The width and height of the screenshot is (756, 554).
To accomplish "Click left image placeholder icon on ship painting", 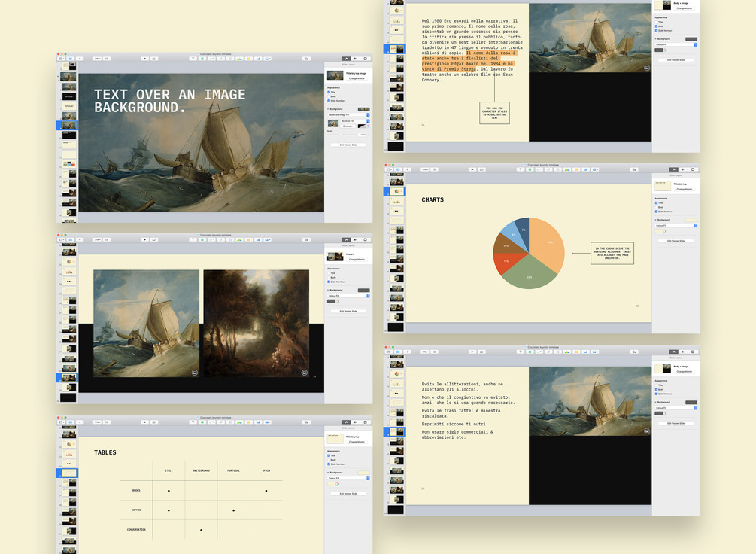I will coord(195,373).
